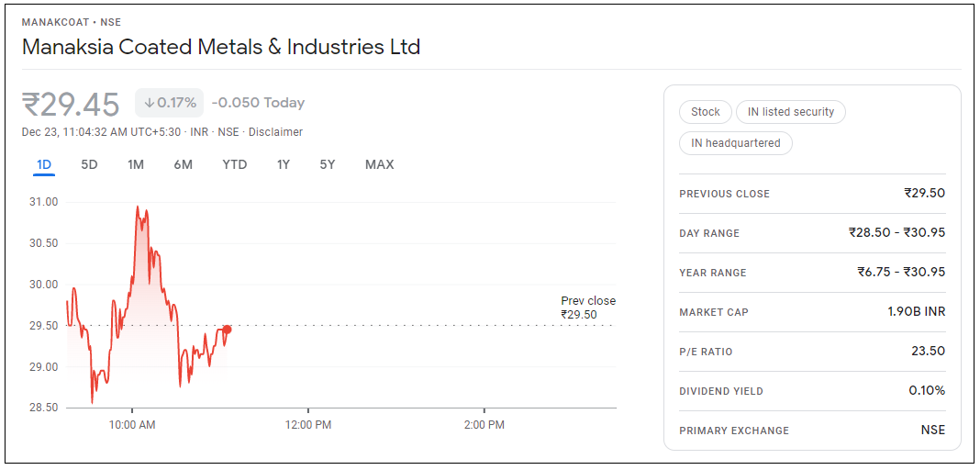Click the 31.00 price axis label
Image resolution: width=980 pixels, height=470 pixels.
44,202
